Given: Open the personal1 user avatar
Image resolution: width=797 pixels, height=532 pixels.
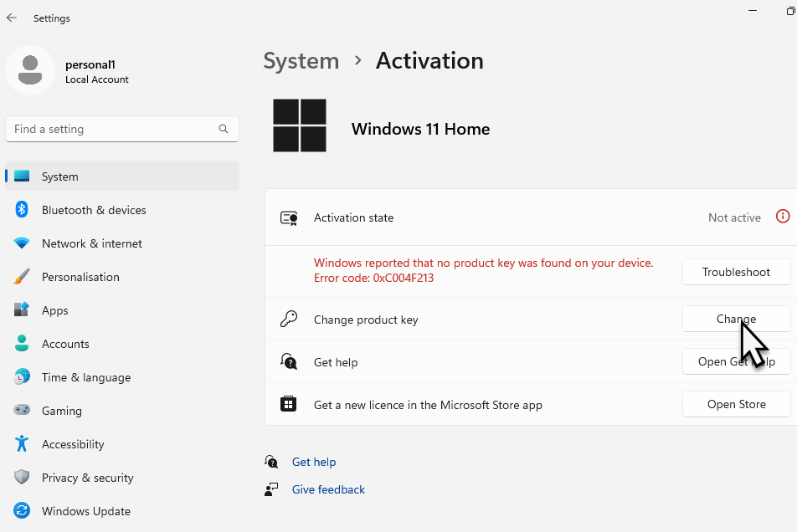Looking at the screenshot, I should tap(30, 70).
